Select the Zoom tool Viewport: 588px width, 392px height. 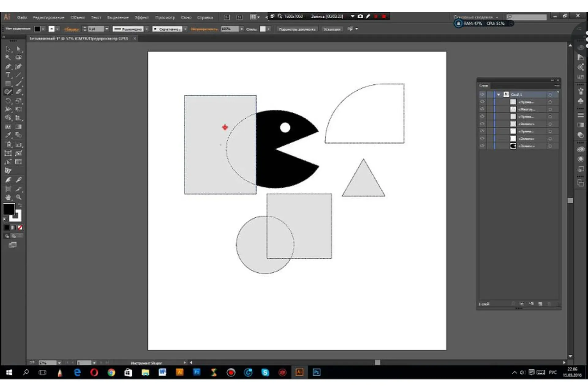(19, 198)
